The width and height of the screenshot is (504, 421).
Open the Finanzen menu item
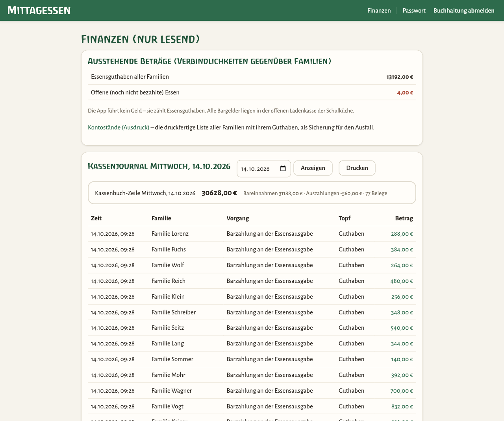click(379, 11)
